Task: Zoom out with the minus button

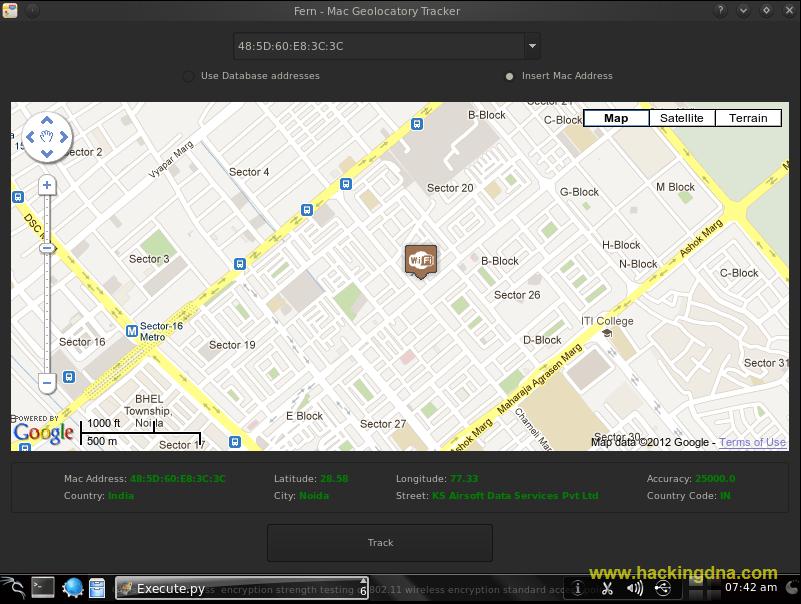Action: 47,383
